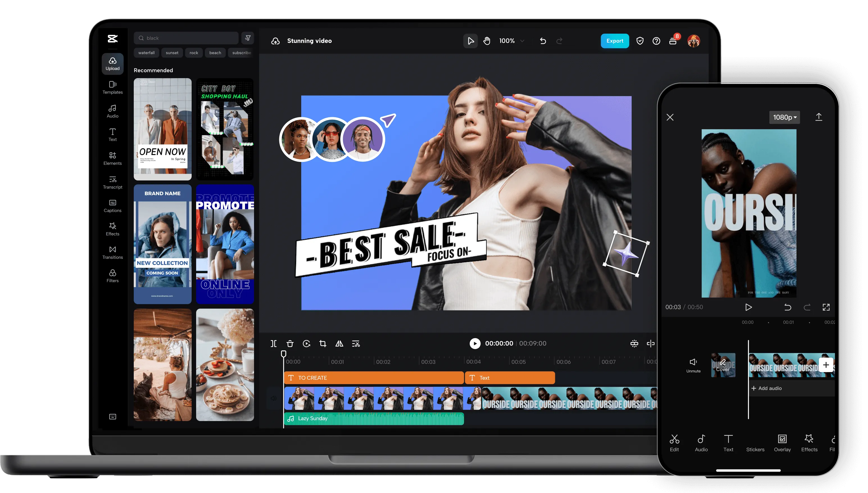
Task: Open the search filter options
Action: [248, 38]
